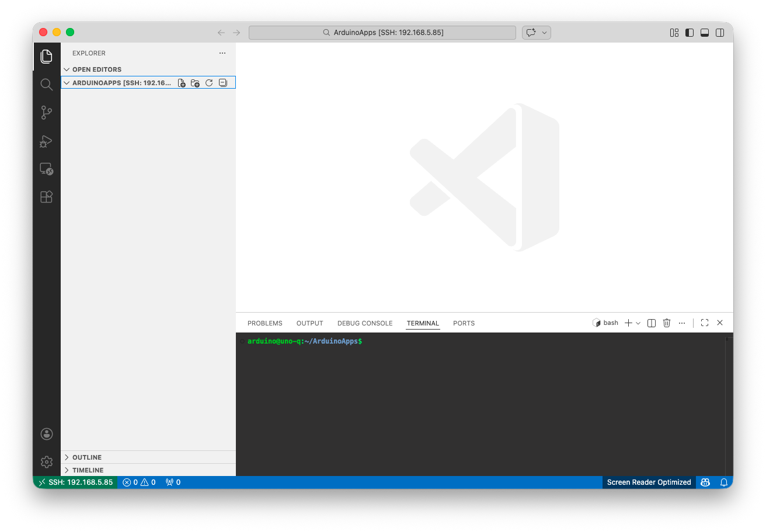Screen dimensions: 766x532
Task: Click forwarded ports indicator showing 0
Action: point(173,482)
